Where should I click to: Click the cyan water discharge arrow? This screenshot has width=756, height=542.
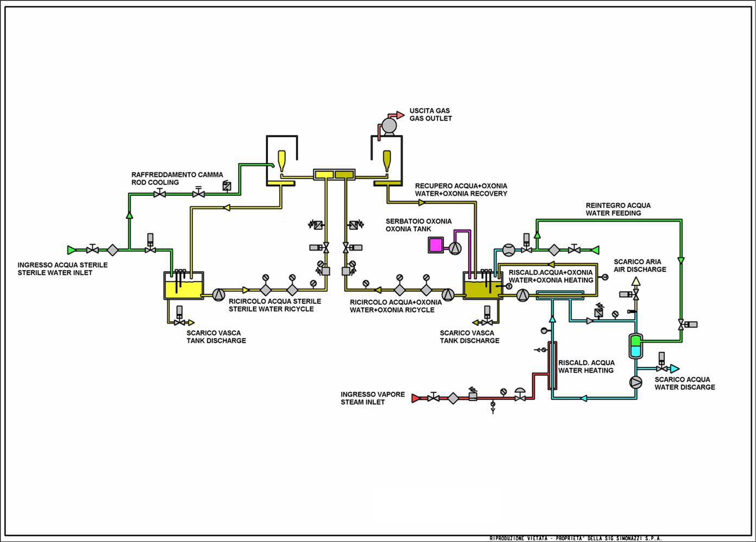(674, 369)
